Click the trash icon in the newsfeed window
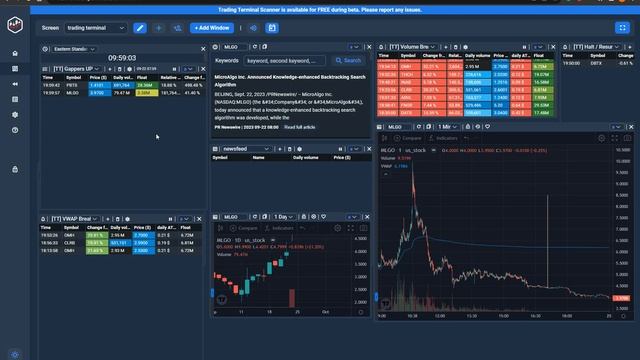 tap(290, 149)
